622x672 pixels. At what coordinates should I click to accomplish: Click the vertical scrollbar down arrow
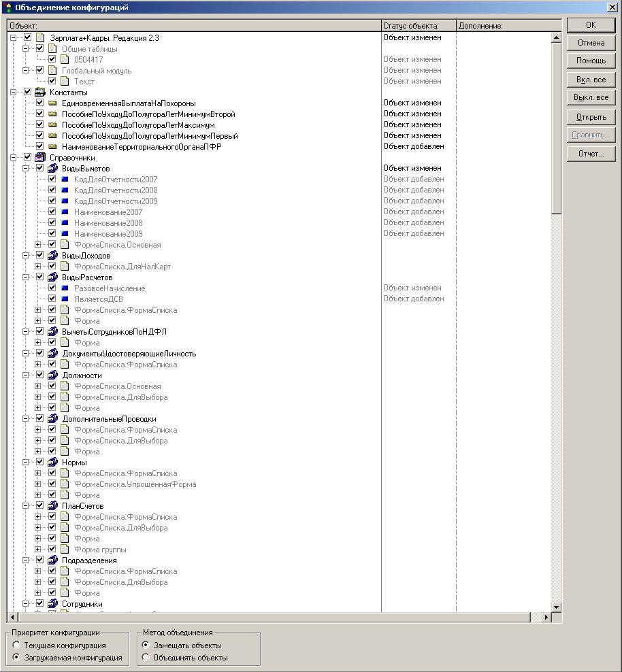click(x=556, y=607)
